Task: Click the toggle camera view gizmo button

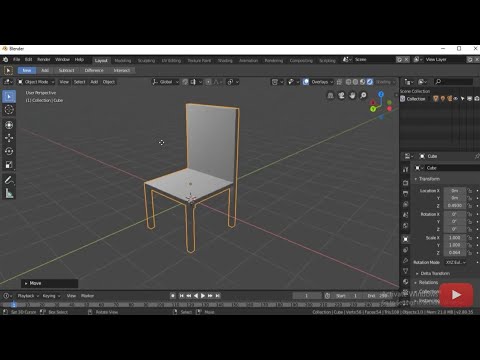Action: (341, 96)
